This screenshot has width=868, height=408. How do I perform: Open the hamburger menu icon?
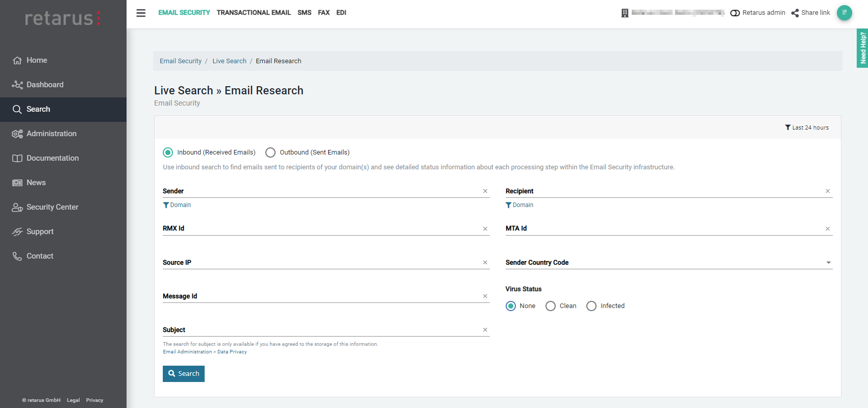[x=141, y=13]
